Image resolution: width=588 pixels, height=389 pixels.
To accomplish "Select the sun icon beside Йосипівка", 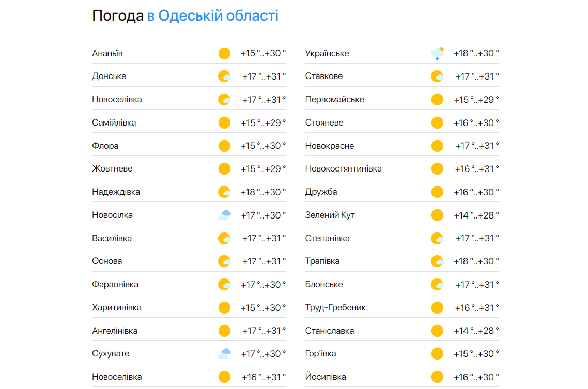I will coord(438,376).
